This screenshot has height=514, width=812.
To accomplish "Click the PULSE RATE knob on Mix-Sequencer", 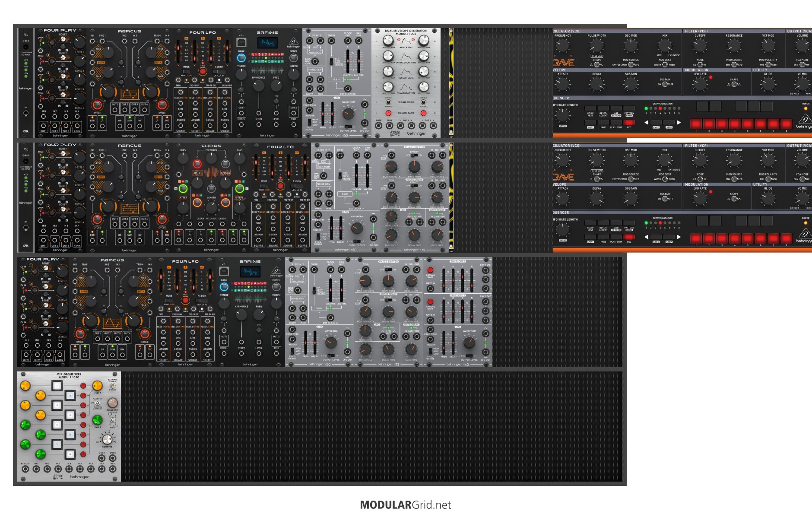I will point(113,403).
